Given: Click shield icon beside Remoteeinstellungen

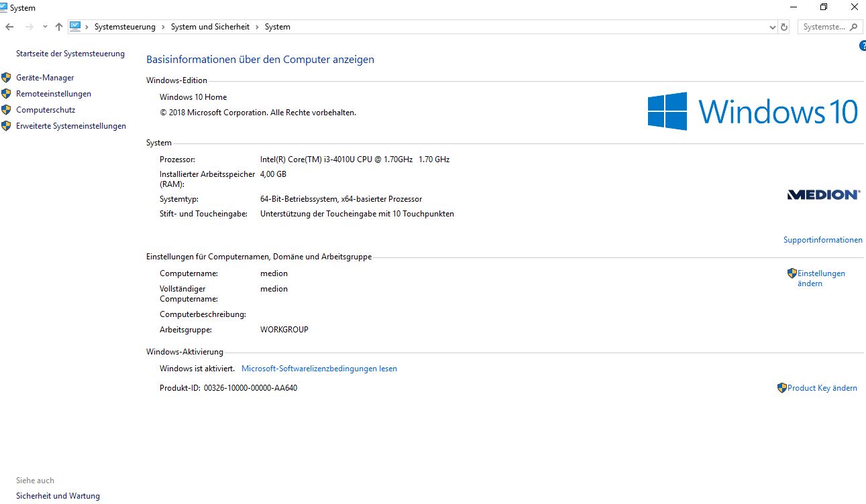Looking at the screenshot, I should click(x=6, y=94).
